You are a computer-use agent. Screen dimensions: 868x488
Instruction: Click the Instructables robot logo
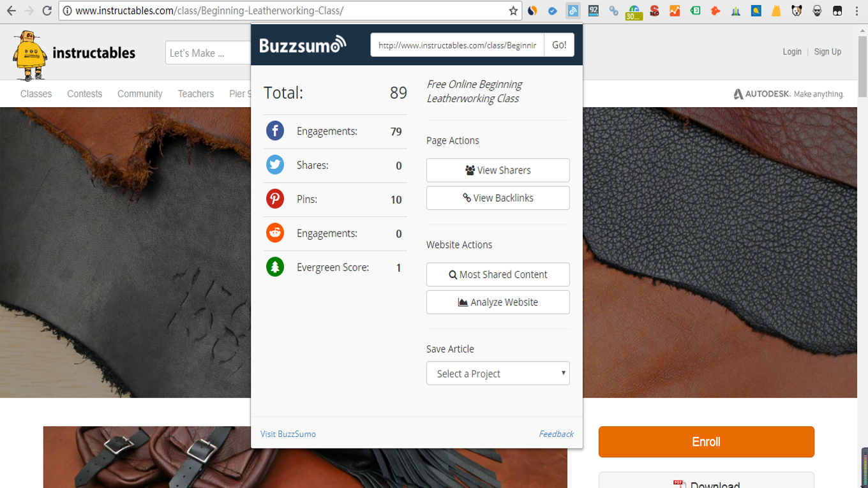pyautogui.click(x=30, y=55)
